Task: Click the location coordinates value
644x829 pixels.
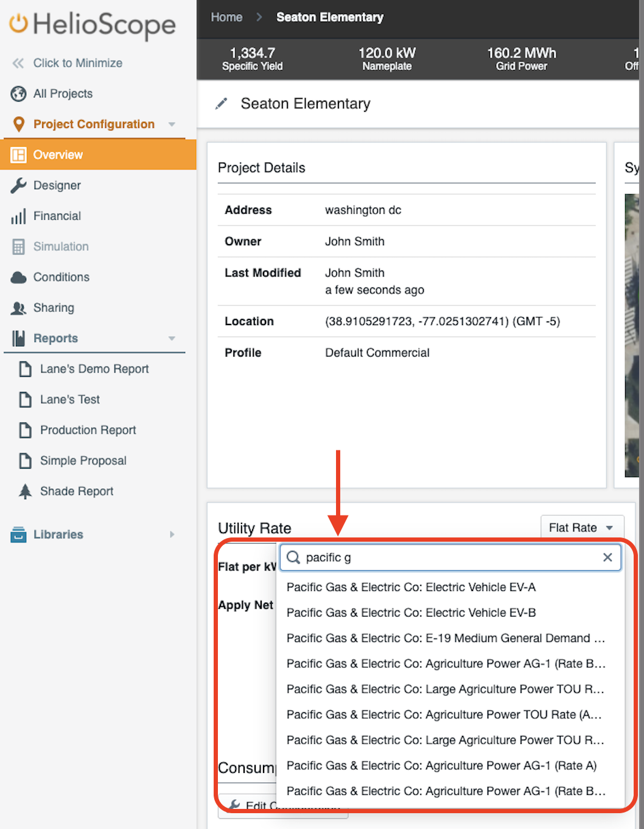Action: pos(443,321)
